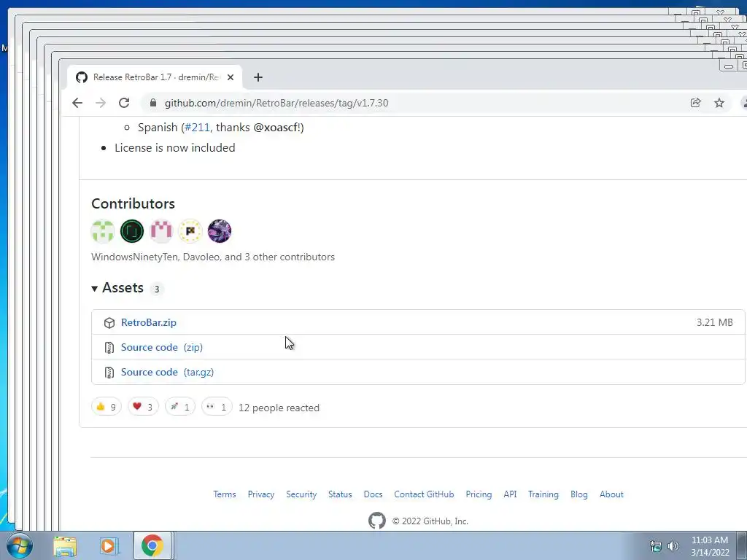Screen dimensions: 747x560
Task: Open the dark green circle contributor avatar
Action: pyautogui.click(x=132, y=231)
